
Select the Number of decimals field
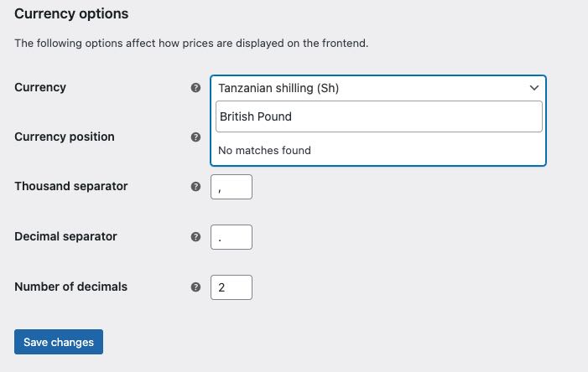tap(232, 287)
